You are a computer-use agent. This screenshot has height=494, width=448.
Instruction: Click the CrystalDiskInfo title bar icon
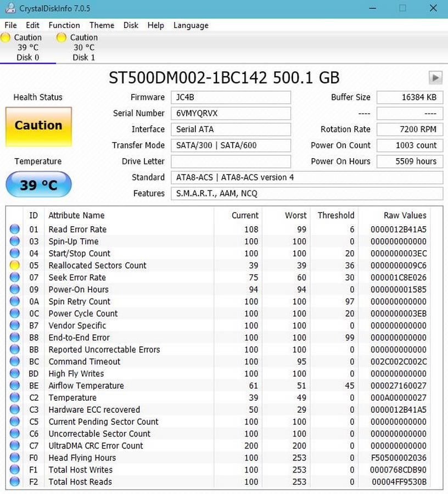point(10,8)
